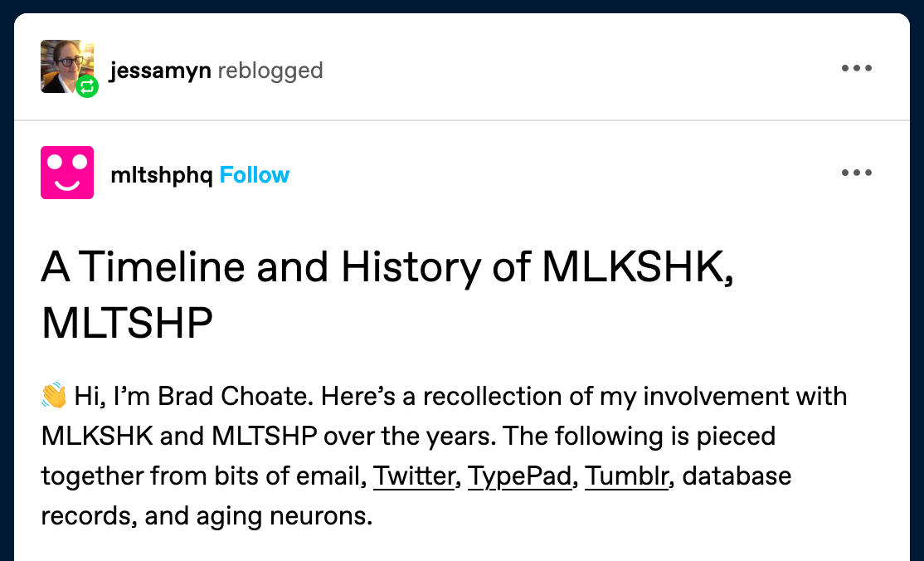The height and width of the screenshot is (561, 924).
Task: Expand the three-dot menu on mltshphq's post
Action: click(x=857, y=173)
